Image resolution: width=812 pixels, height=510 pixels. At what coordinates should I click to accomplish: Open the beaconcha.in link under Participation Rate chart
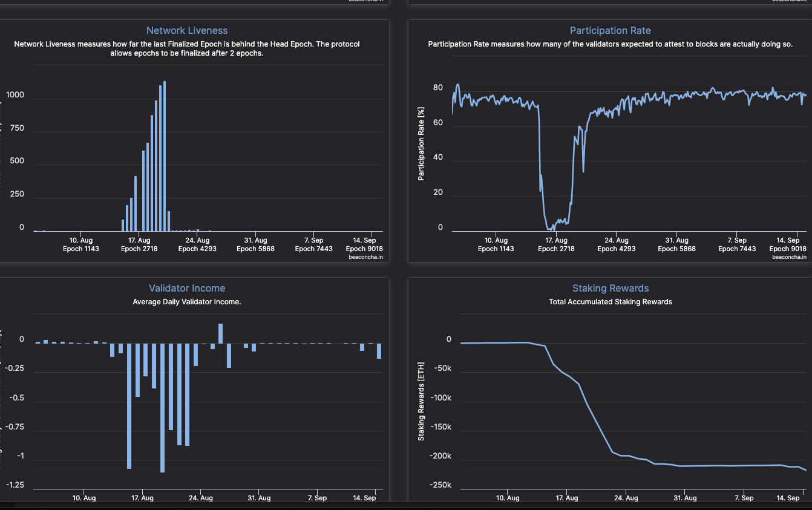(789, 257)
